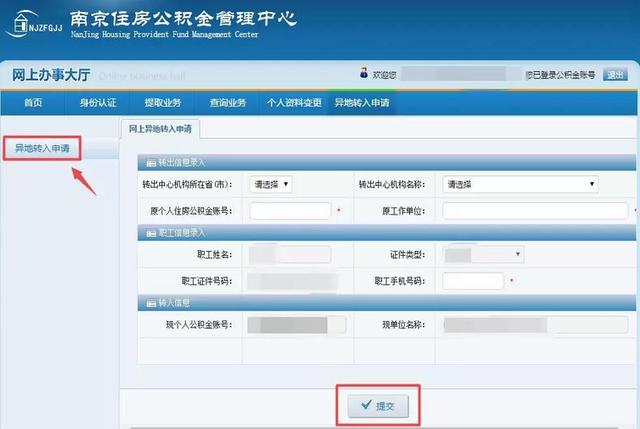
Task: Focus the 原个人住房公积金账号 input field
Action: click(x=290, y=211)
